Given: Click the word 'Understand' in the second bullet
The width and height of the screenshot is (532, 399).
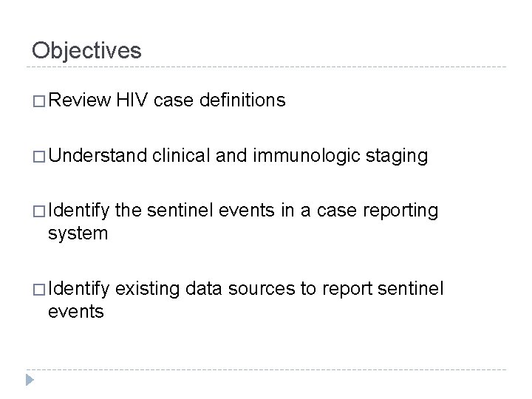Looking at the screenshot, I should (x=98, y=155).
